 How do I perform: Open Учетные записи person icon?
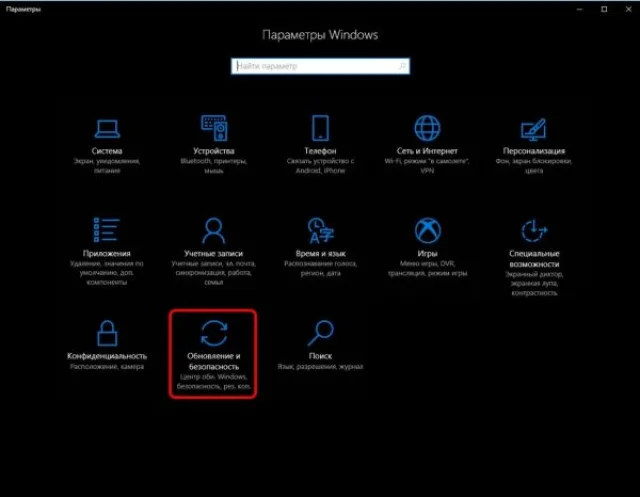pos(214,230)
